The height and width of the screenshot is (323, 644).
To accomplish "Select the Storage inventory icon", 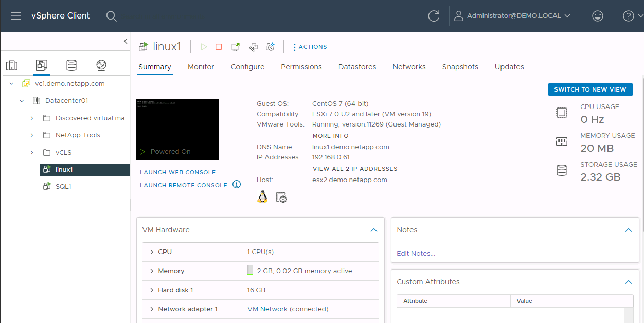I will click(x=71, y=65).
